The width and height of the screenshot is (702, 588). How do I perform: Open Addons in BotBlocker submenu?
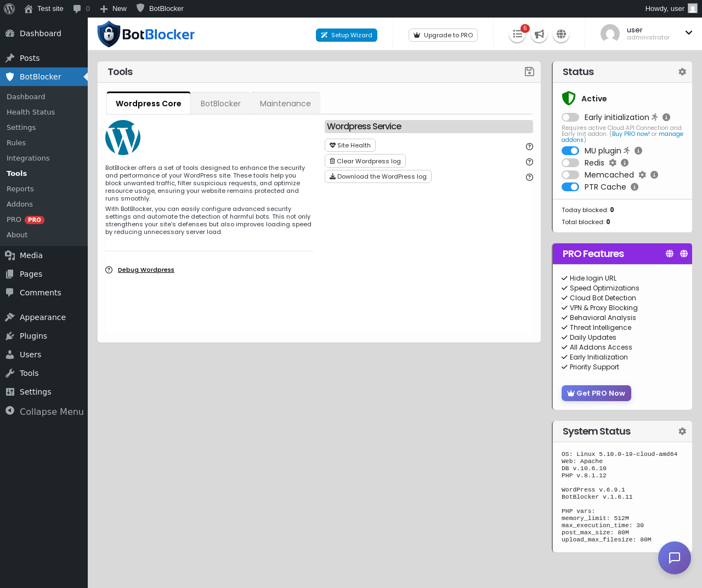(20, 204)
